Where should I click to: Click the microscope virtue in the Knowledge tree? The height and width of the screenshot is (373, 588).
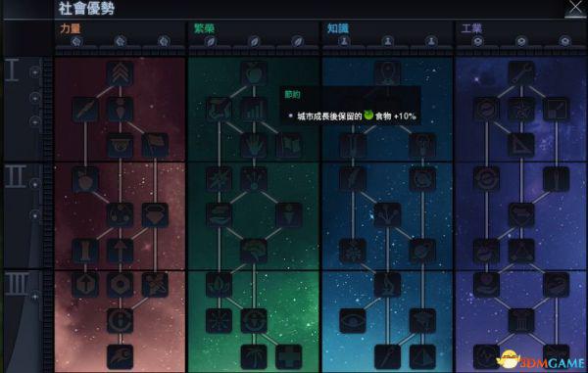387,285
